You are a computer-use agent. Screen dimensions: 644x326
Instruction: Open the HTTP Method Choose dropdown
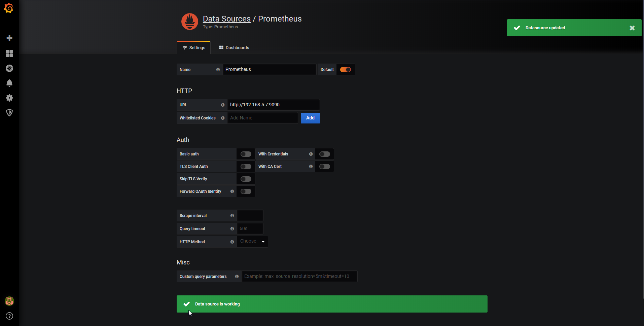(x=252, y=242)
